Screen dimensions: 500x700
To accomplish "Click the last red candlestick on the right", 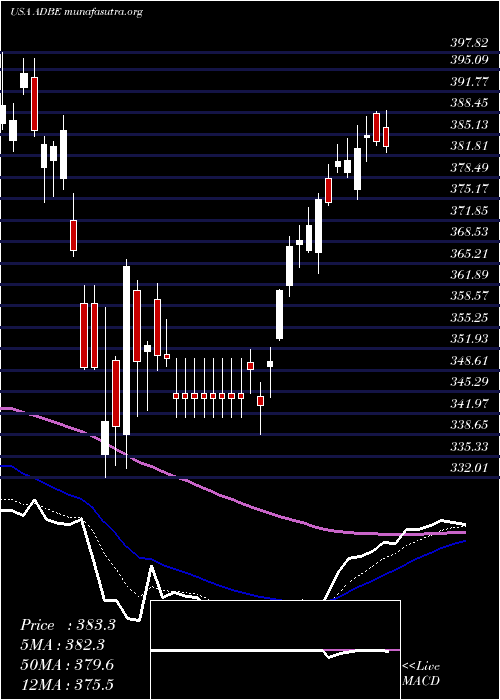I will click(386, 137).
